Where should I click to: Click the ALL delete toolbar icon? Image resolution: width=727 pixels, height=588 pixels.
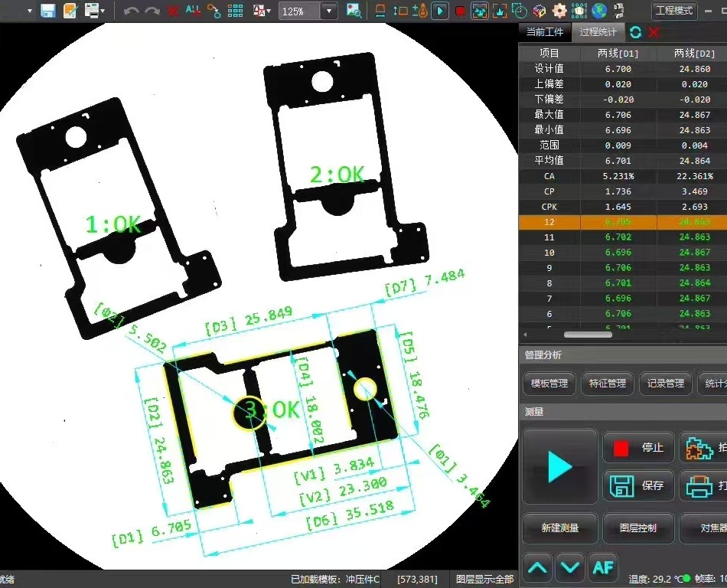tap(193, 11)
